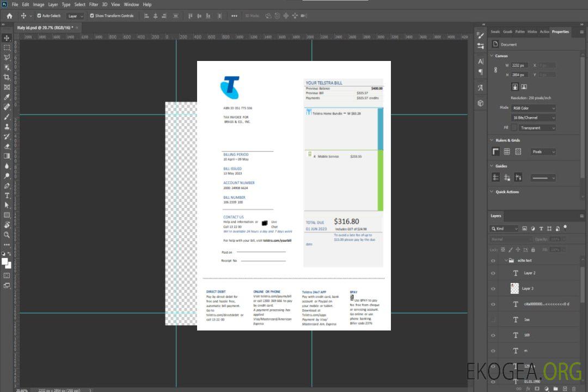
Task: Toggle the Auto-Select checkbox
Action: click(39, 16)
